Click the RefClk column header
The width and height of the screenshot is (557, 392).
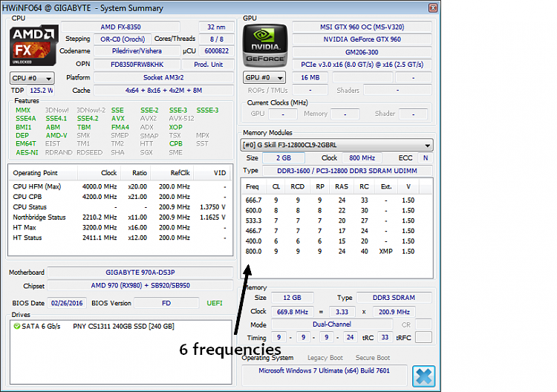(172, 173)
